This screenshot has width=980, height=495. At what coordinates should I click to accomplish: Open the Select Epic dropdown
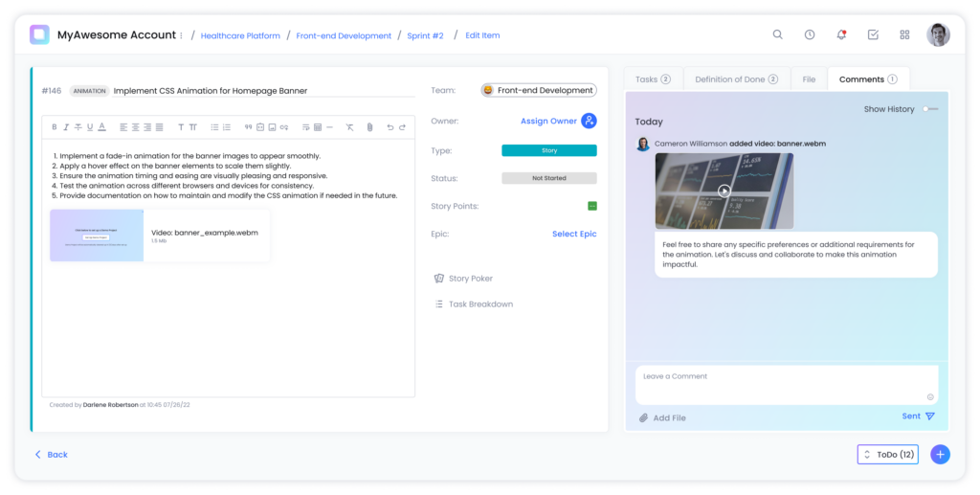coord(573,234)
